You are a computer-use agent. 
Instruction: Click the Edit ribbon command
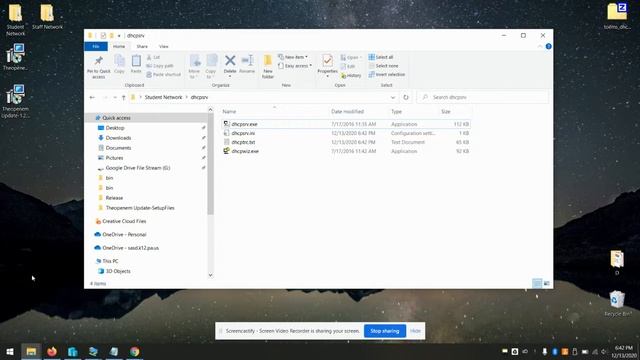[348, 66]
